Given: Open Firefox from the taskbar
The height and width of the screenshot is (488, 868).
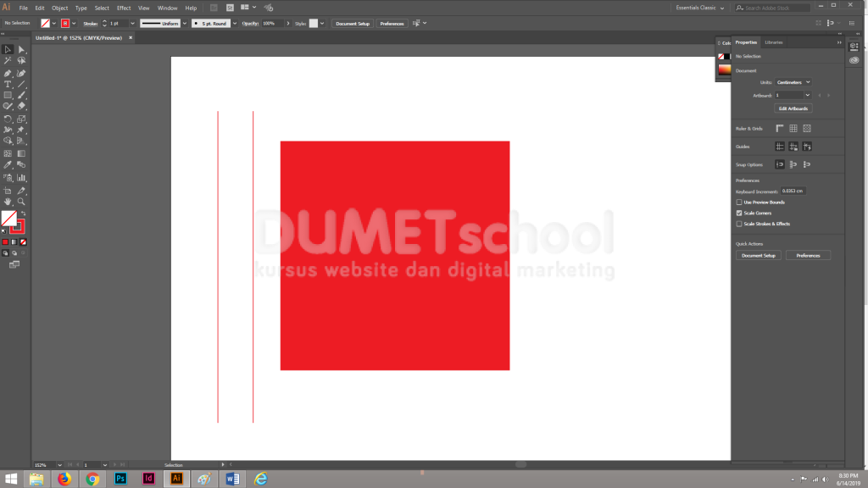Looking at the screenshot, I should [x=64, y=479].
